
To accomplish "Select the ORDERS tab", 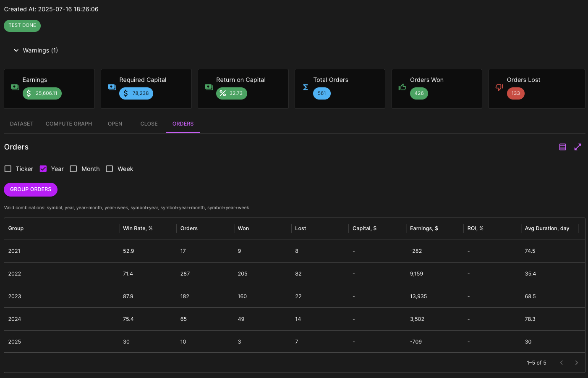I will tap(183, 124).
